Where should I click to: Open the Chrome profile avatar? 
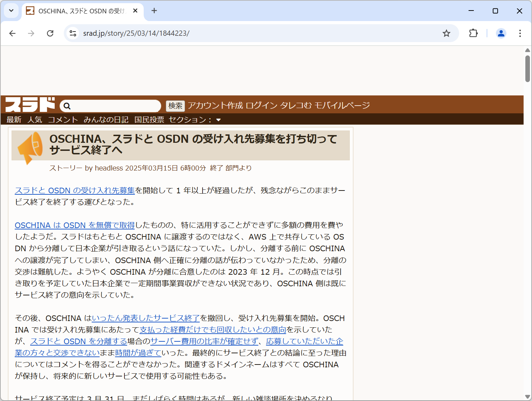tap(501, 33)
